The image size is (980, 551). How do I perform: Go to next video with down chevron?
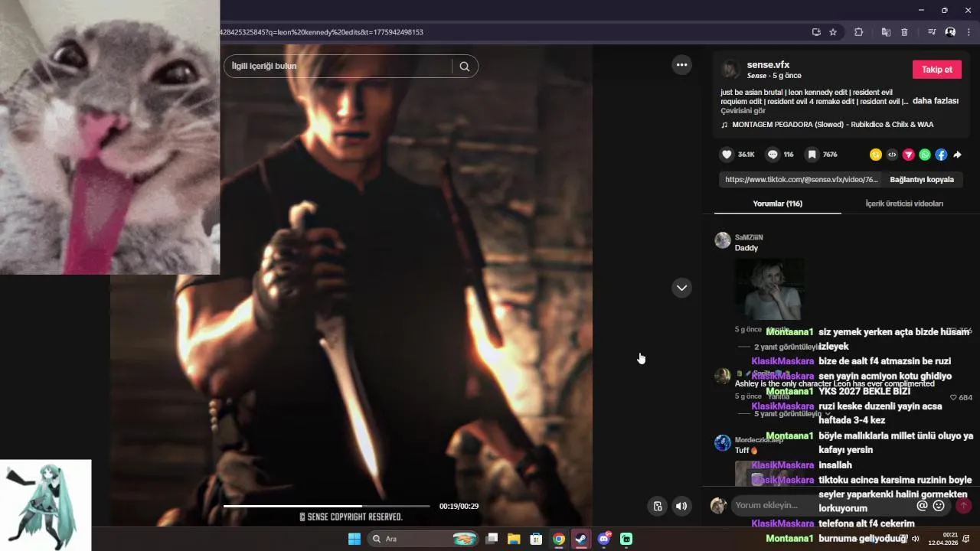coord(681,288)
